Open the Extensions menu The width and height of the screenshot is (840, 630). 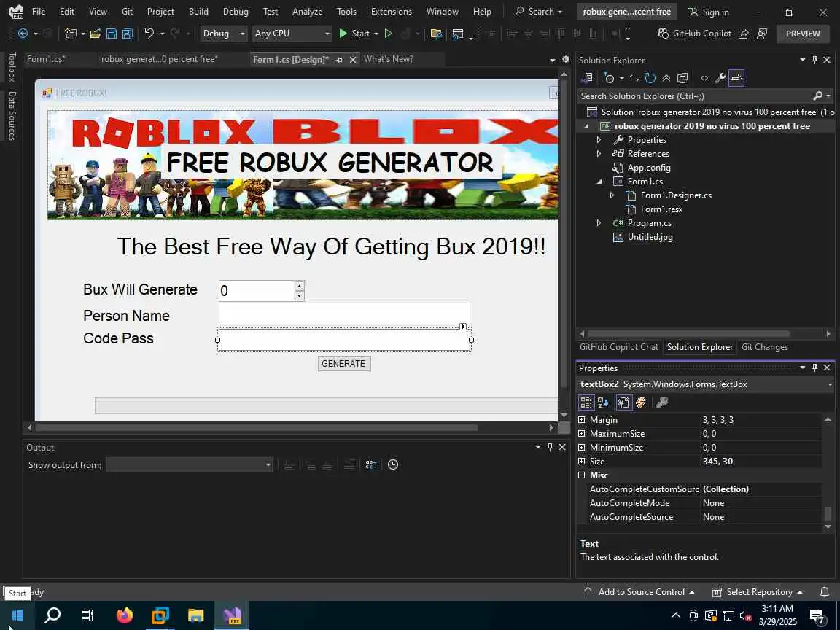pyautogui.click(x=391, y=11)
